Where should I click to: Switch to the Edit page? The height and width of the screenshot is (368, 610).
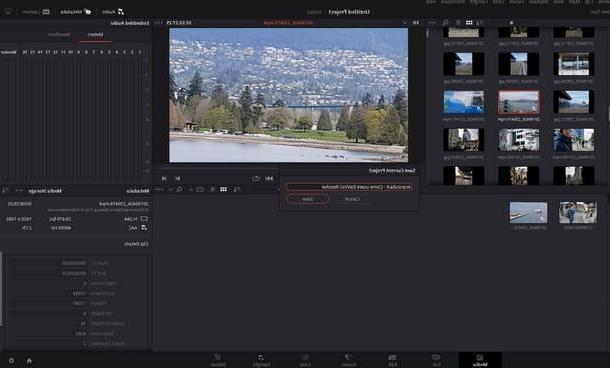393,360
